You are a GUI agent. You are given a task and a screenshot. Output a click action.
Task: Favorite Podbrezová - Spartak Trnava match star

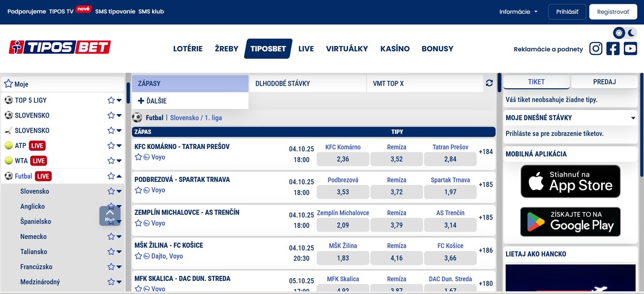tap(139, 190)
